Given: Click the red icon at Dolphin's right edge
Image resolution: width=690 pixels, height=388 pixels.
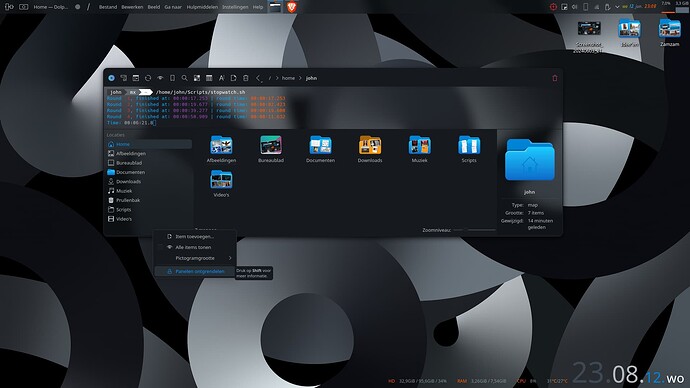Looking at the screenshot, I should pos(554,78).
